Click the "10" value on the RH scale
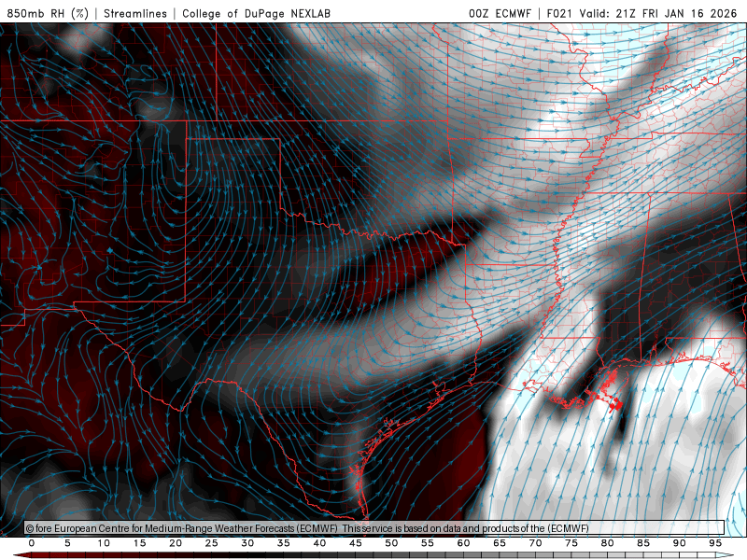Screen dimensions: 747x560 point(104,543)
